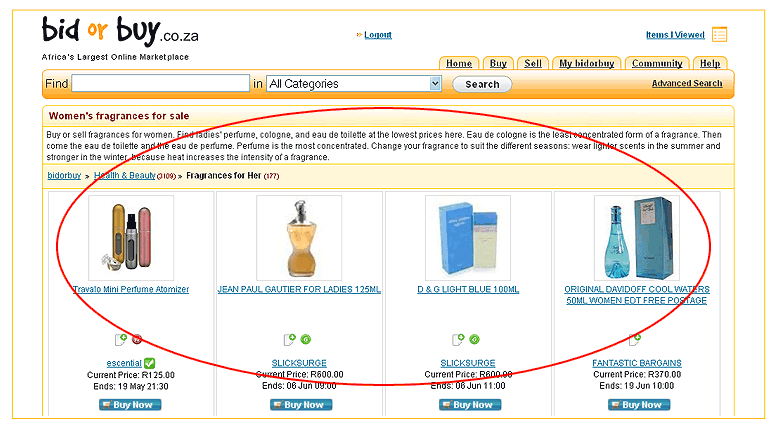Click red icon under Travalo Mini Perfume Atomizer

click(137, 339)
